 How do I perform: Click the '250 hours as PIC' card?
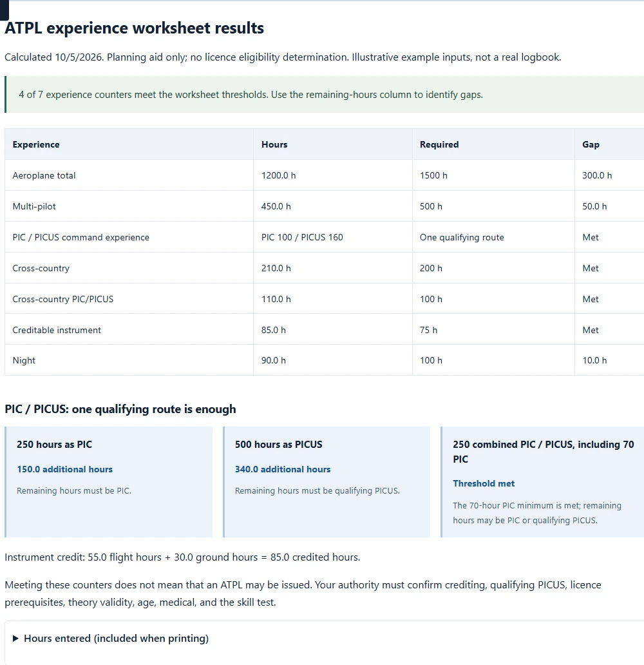point(109,482)
